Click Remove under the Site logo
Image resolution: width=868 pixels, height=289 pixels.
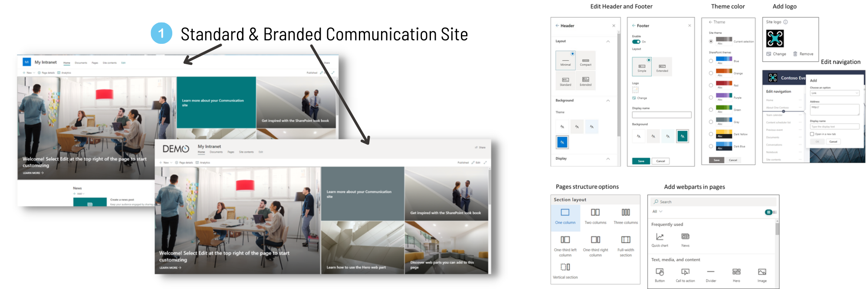click(803, 54)
